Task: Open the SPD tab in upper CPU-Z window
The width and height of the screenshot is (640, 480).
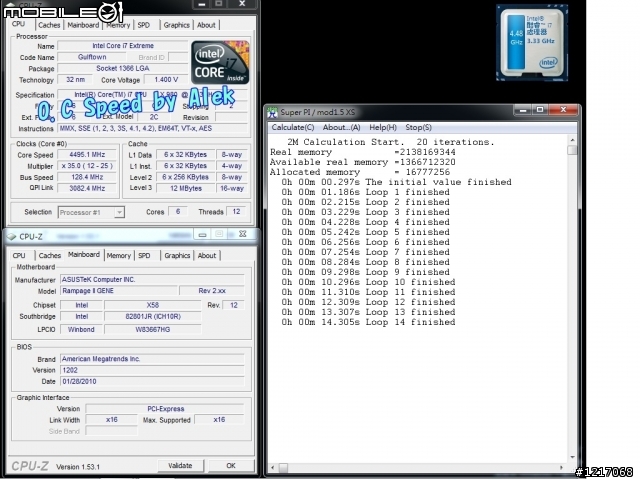Action: (144, 25)
